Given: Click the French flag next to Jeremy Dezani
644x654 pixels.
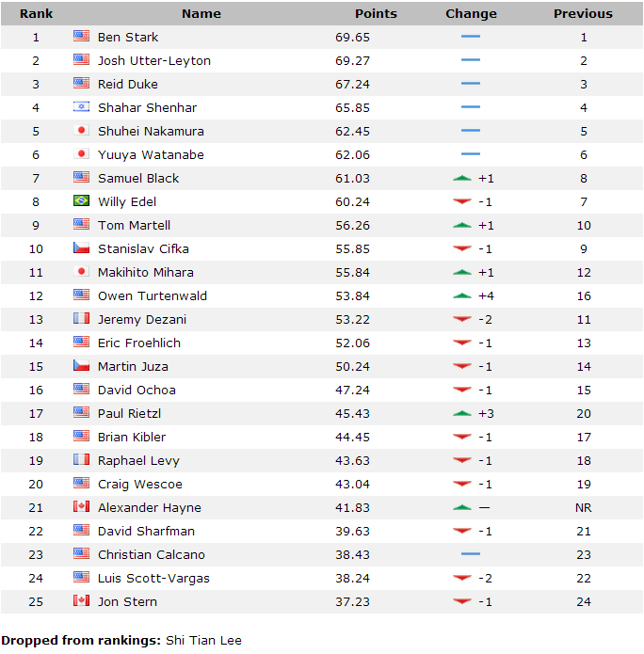Looking at the screenshot, I should point(81,319).
